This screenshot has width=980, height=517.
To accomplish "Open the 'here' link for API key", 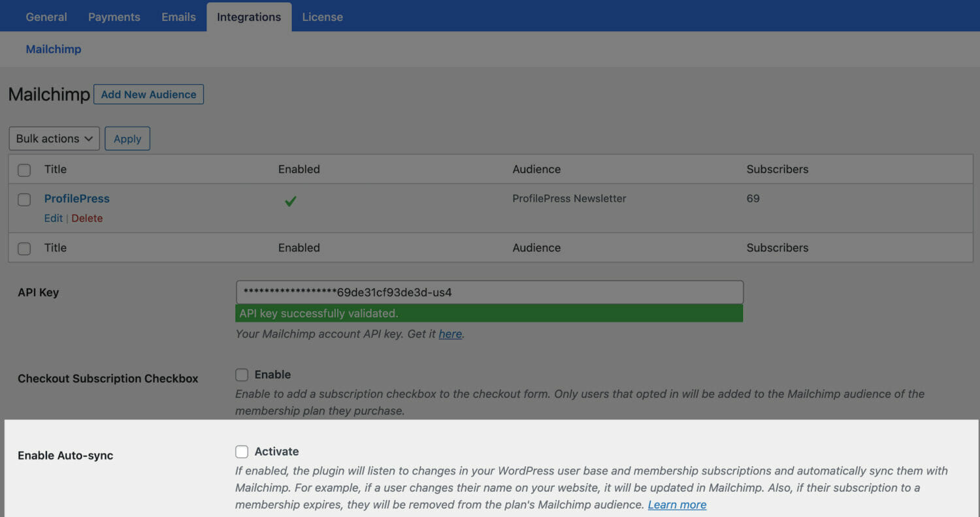I will (x=450, y=334).
